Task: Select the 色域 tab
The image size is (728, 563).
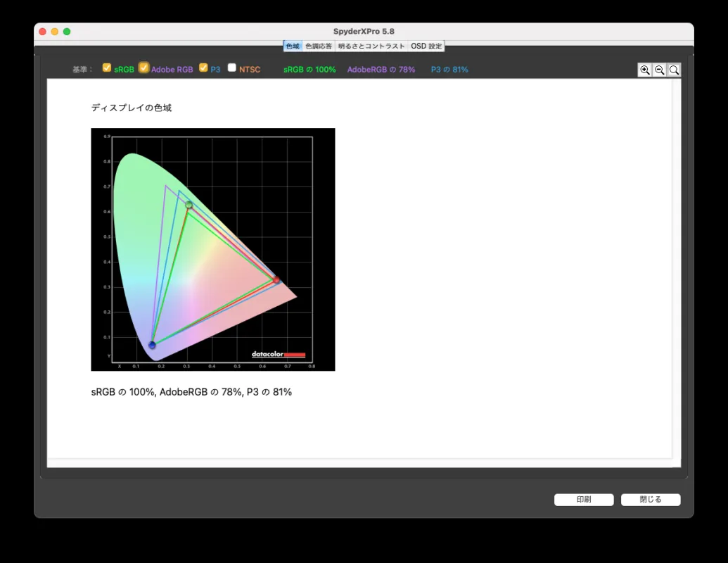Action: 293,46
